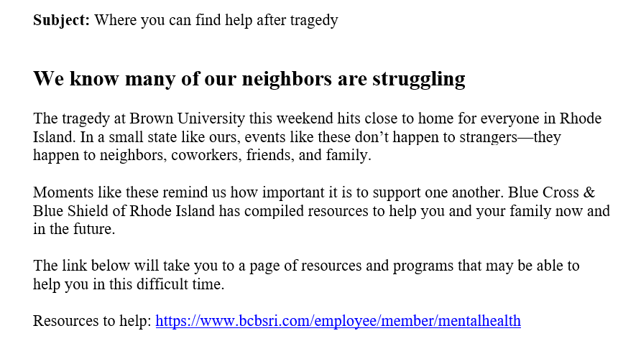Click the bold 'Subject:' label
The image size is (641, 364).
(x=61, y=20)
